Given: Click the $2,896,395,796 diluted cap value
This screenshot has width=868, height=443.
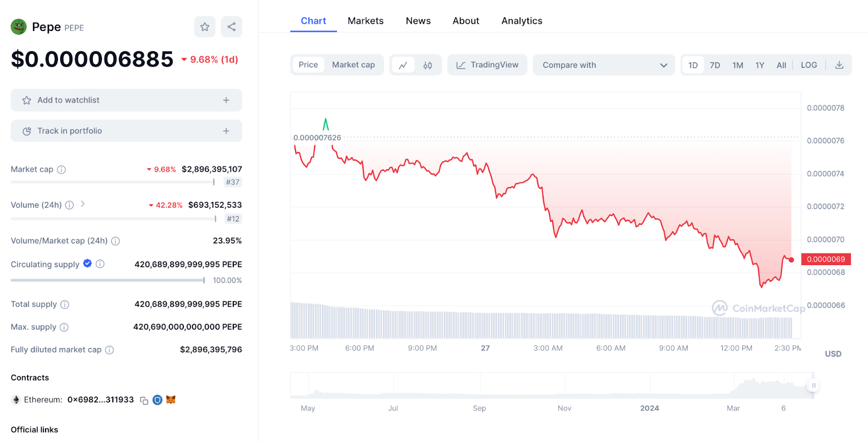Looking at the screenshot, I should click(x=211, y=350).
